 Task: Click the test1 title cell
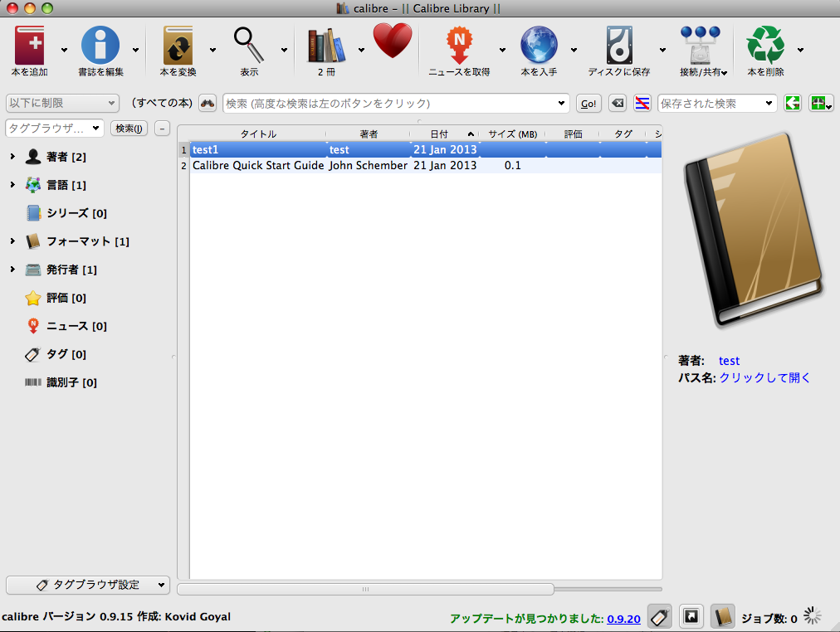coord(259,150)
